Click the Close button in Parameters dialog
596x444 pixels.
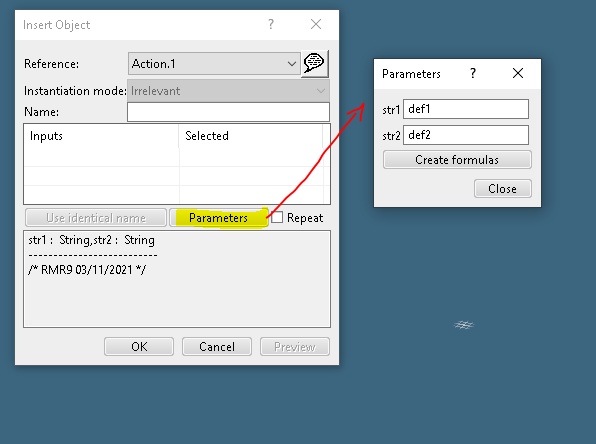pos(502,189)
